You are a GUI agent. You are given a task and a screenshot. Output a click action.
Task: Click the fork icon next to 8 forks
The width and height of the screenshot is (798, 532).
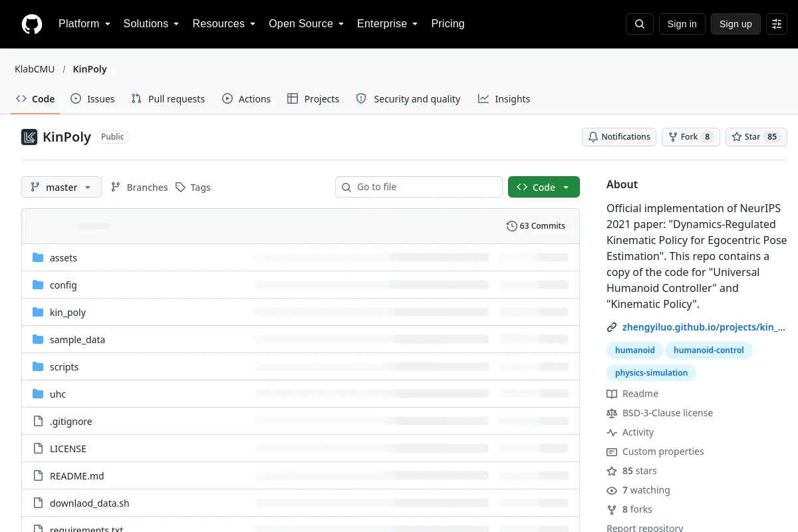click(612, 509)
